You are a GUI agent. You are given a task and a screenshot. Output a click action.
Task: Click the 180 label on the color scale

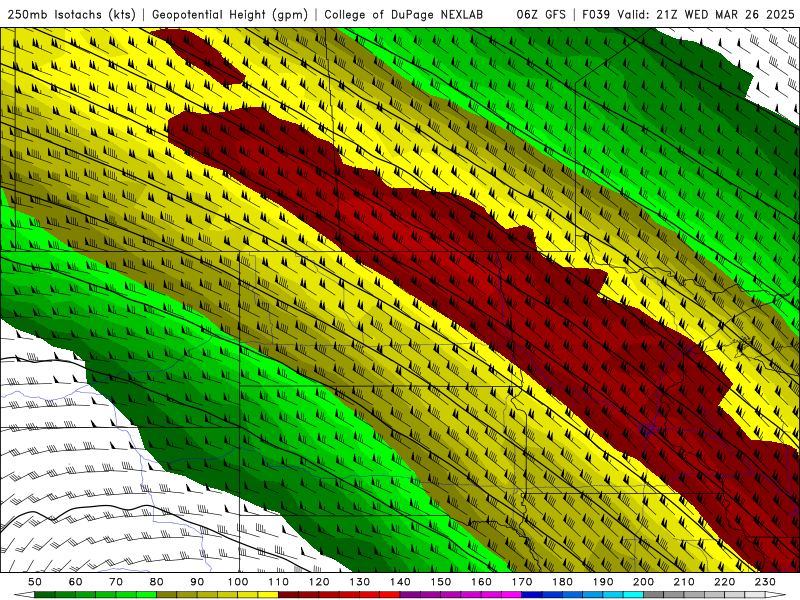tap(562, 582)
